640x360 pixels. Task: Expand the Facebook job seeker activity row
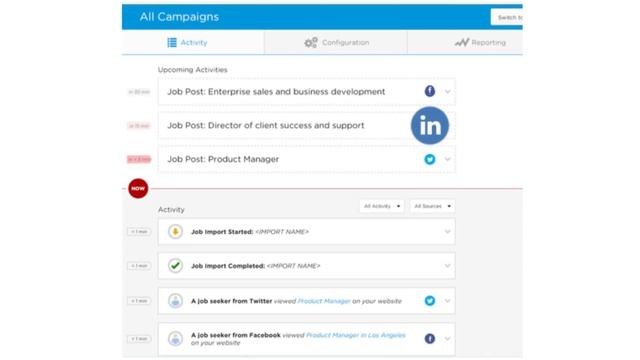(447, 339)
